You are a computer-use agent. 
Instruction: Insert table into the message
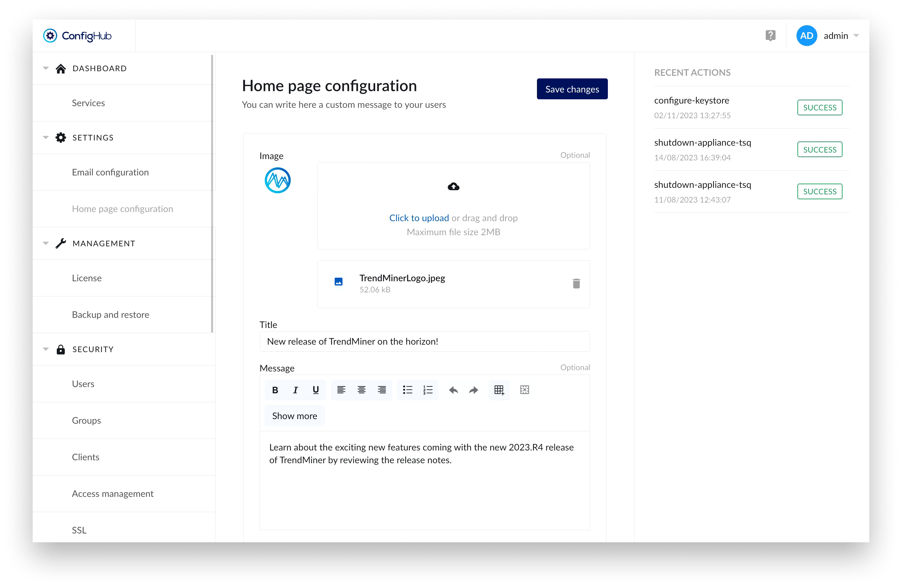pyautogui.click(x=499, y=390)
